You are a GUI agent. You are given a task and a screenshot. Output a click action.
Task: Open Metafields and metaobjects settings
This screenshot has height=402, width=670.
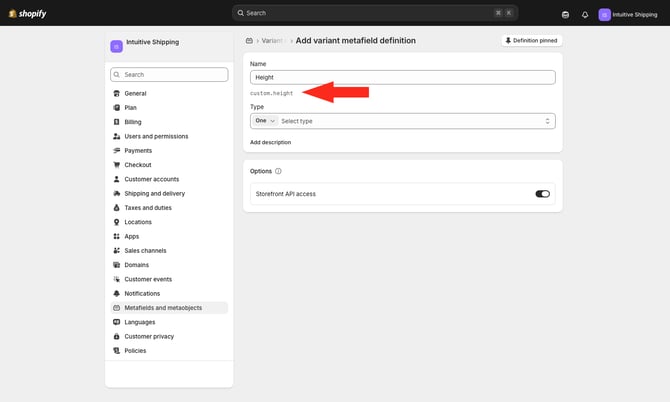169,308
